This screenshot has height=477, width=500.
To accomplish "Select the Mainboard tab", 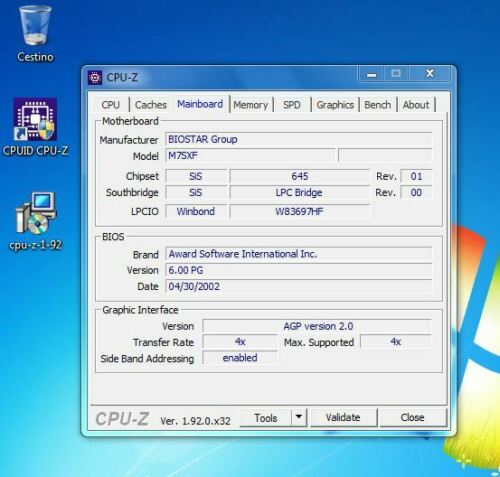I will pyautogui.click(x=200, y=104).
